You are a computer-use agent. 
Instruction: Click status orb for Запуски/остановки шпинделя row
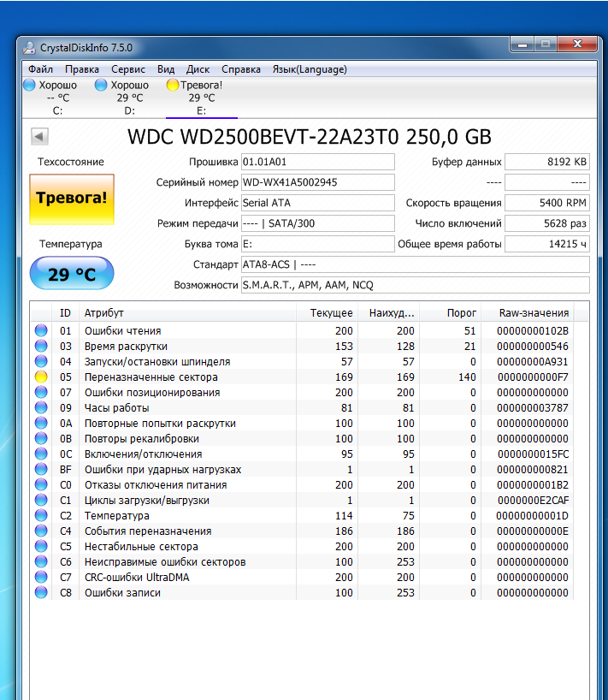click(41, 361)
